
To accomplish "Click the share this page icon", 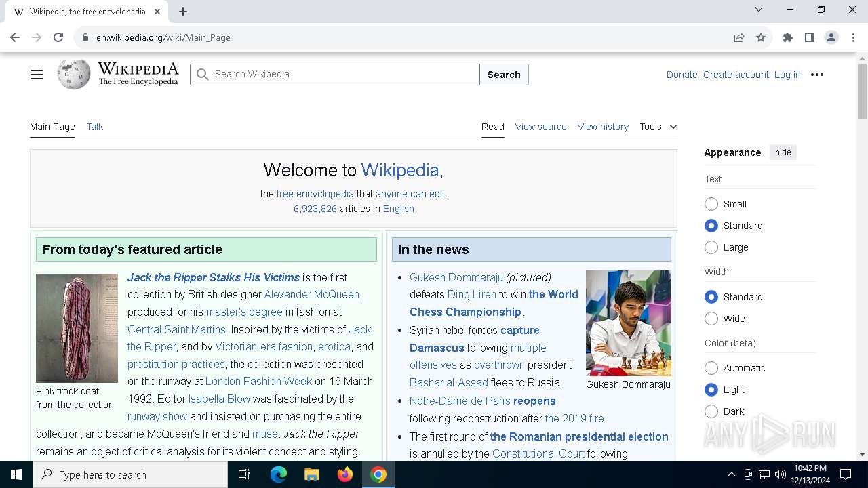I will tap(739, 37).
